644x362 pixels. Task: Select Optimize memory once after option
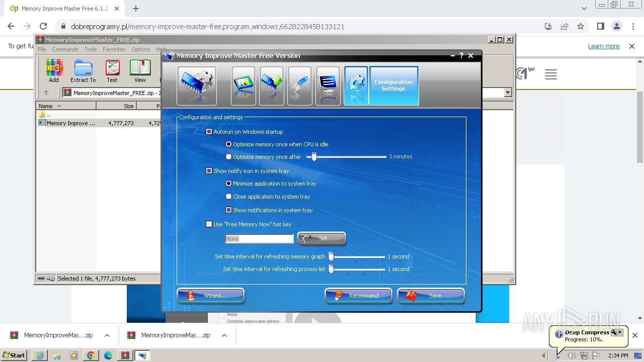(229, 157)
